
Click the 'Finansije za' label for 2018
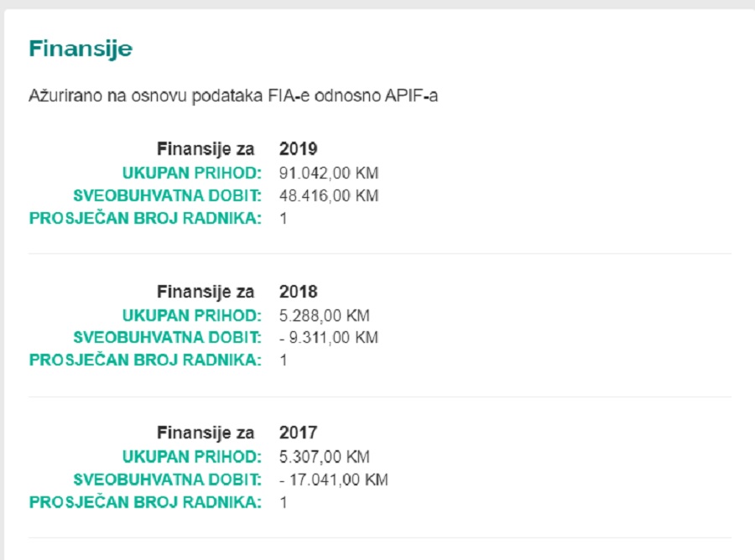(x=206, y=292)
